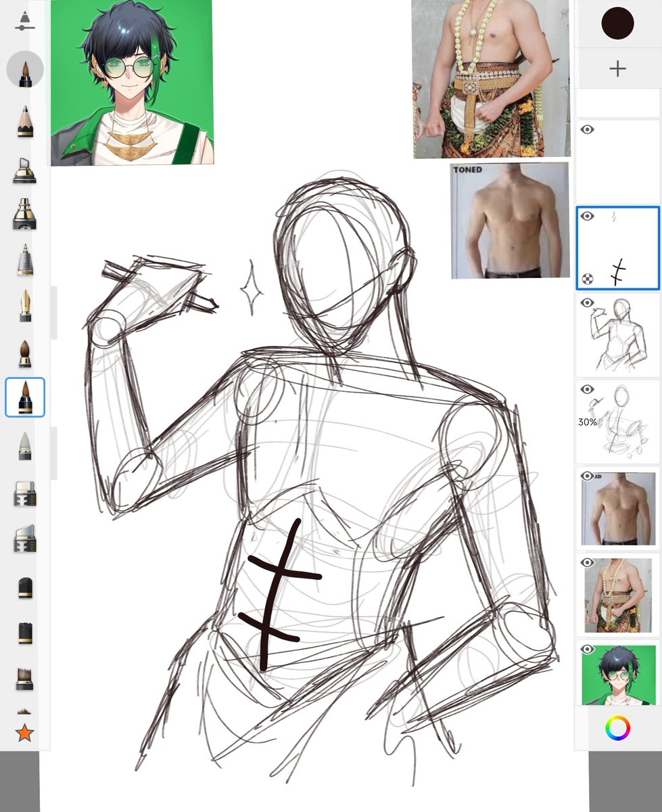Open brush properties at top of brush palette
This screenshot has height=812, width=662.
[24, 20]
